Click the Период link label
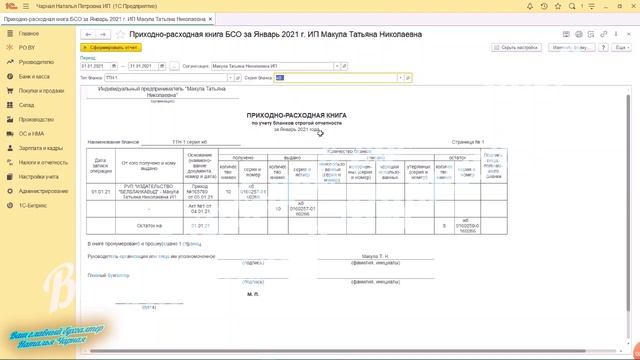This screenshot has width=640, height=360. point(88,58)
